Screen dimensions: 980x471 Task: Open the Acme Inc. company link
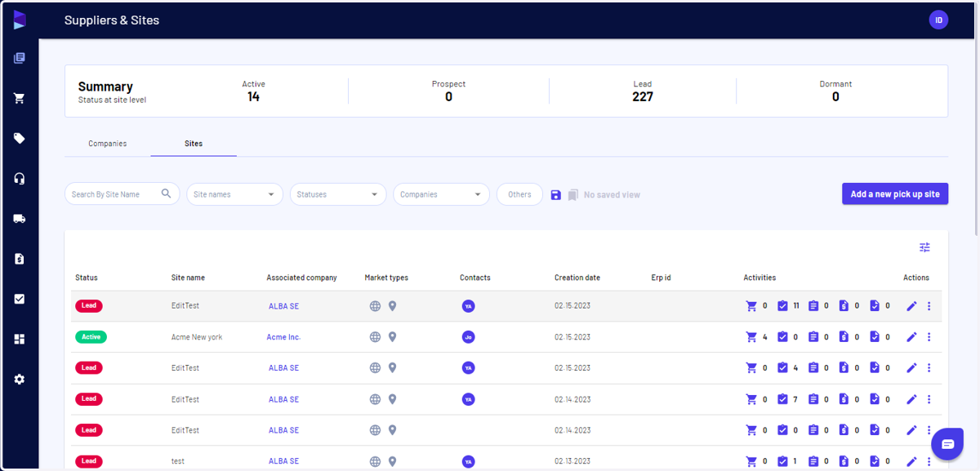283,337
